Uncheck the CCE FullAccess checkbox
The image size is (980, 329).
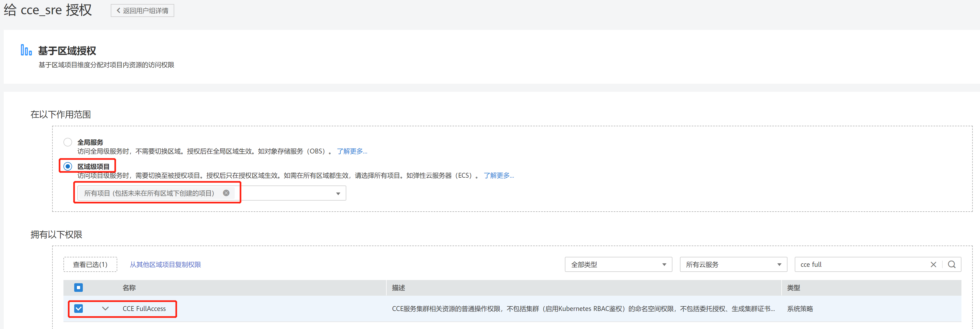pyautogui.click(x=78, y=309)
